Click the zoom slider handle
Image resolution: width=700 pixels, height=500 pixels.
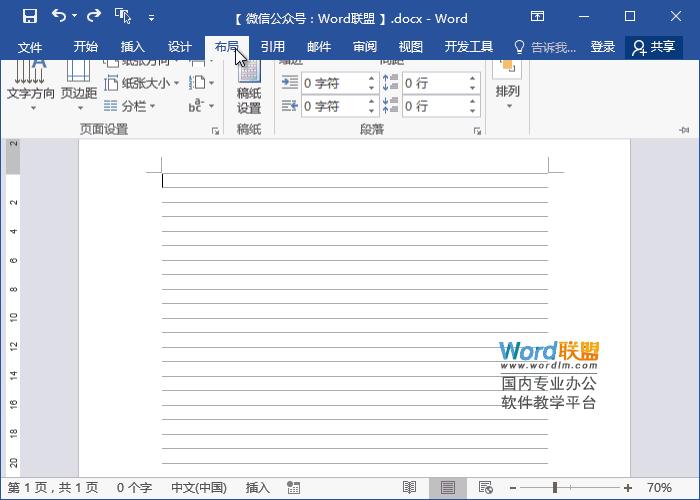point(555,488)
